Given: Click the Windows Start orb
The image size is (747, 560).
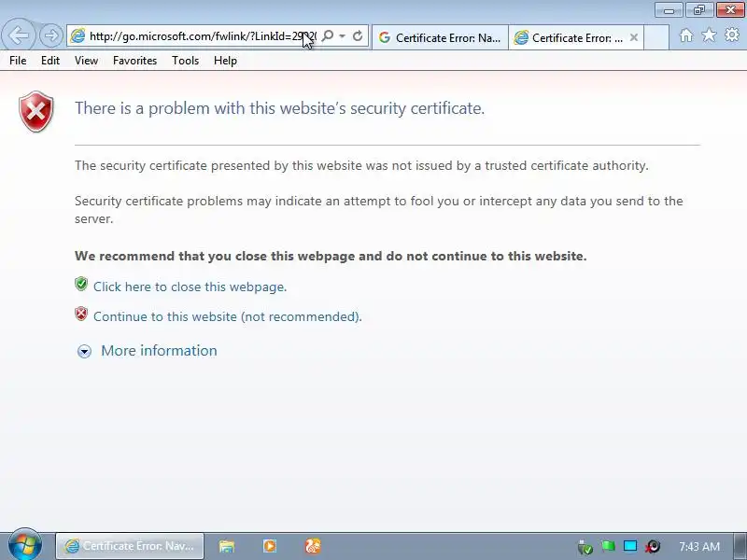Looking at the screenshot, I should 25,545.
